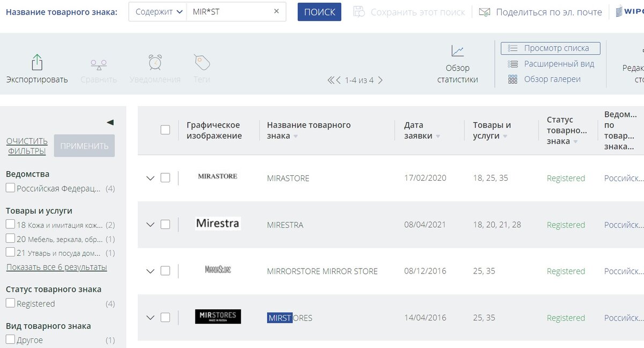Toggle select-all checkbox in table header
This screenshot has height=348, width=644.
(x=165, y=130)
